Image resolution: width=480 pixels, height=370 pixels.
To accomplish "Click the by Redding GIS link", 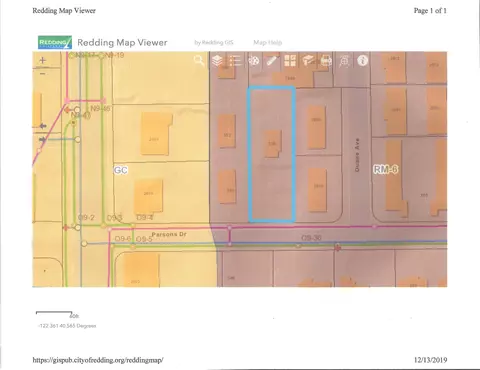I will 214,42.
